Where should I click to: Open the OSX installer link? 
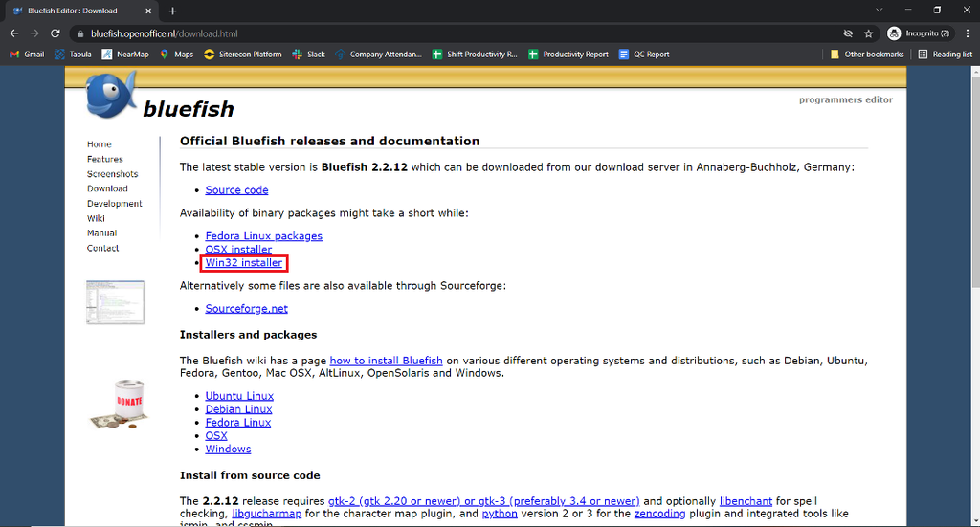tap(238, 249)
